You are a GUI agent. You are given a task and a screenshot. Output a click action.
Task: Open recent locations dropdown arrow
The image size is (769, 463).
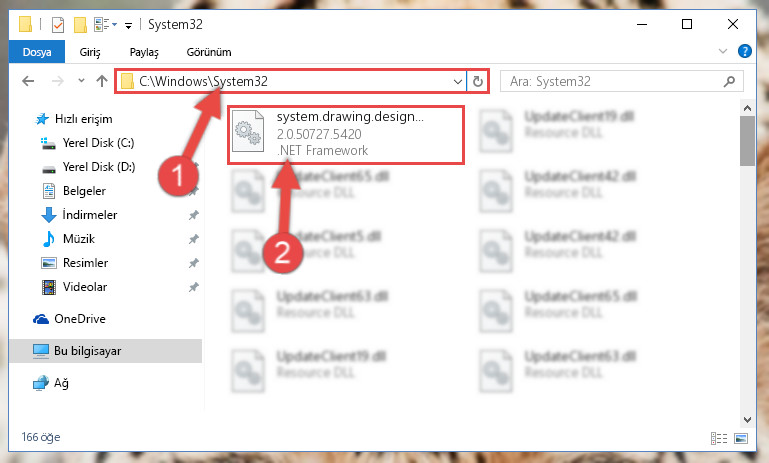[81, 80]
